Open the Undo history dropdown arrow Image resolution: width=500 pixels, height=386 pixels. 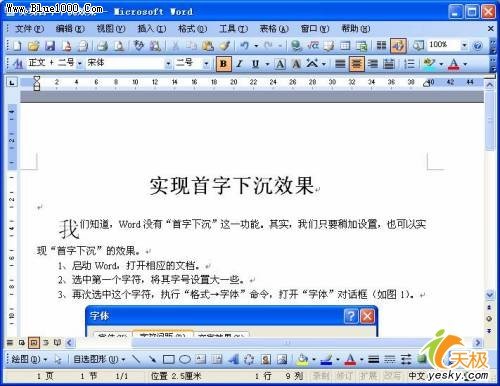256,46
